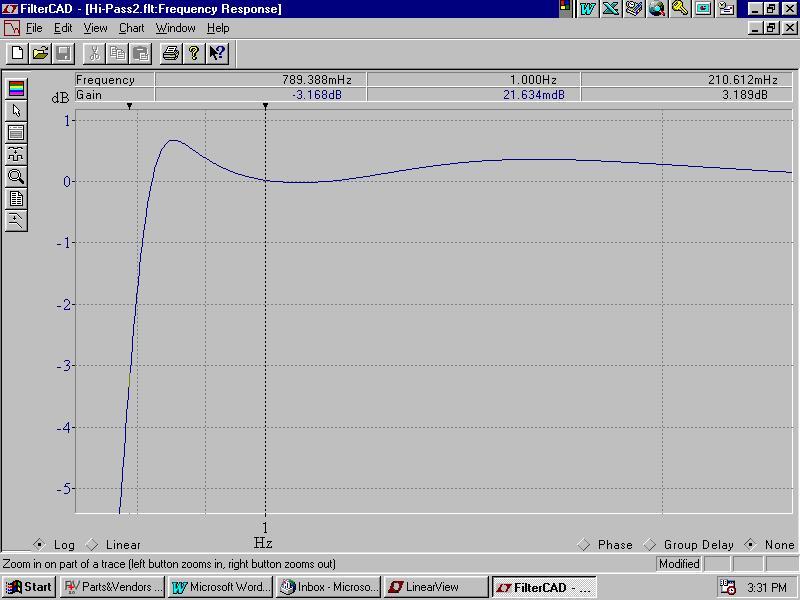The height and width of the screenshot is (600, 800).
Task: Click the cursor marker at 1 Hz
Action: point(265,106)
